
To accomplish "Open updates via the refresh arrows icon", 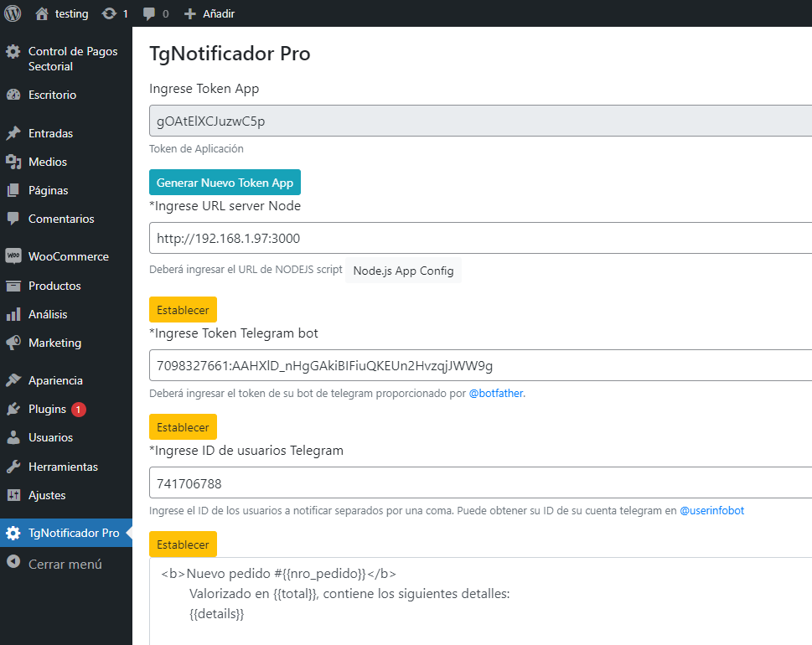I will tap(108, 13).
